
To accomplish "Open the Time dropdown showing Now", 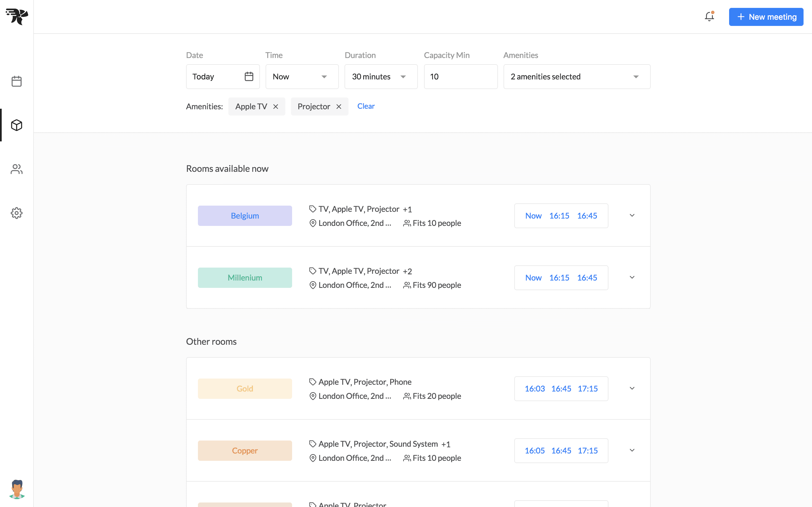I will point(302,77).
